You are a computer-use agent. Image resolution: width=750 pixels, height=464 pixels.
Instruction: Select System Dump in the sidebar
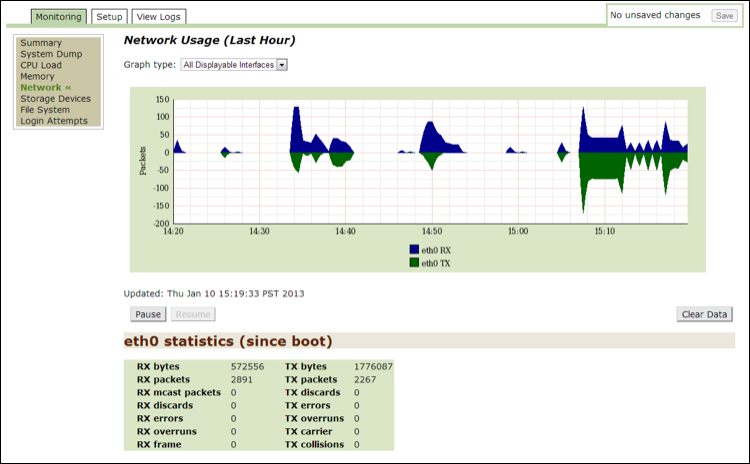(x=51, y=54)
